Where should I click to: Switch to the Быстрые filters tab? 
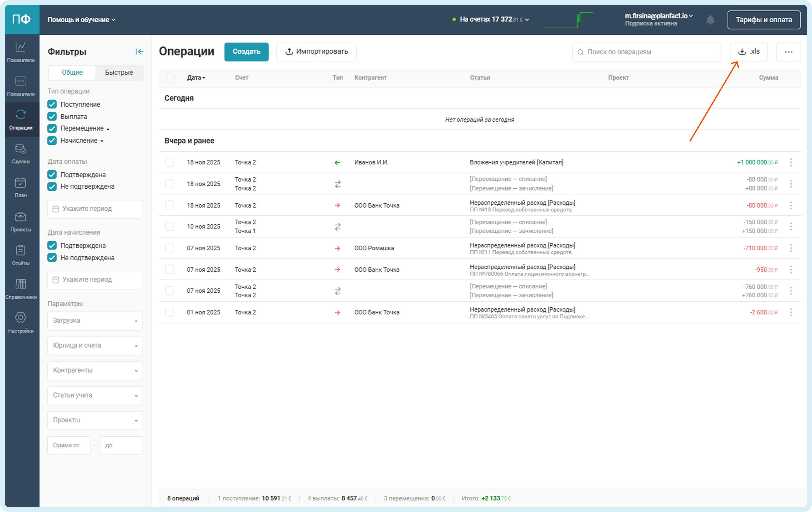(x=119, y=73)
